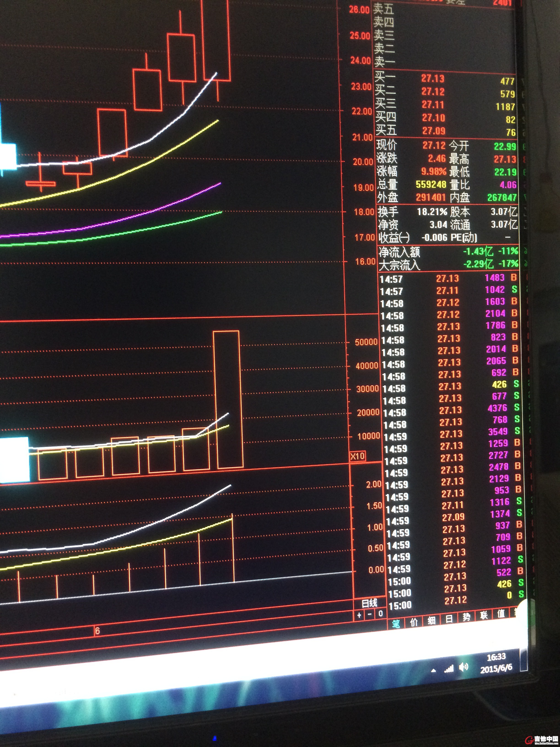Open the 值 value tab
Image resolution: width=560 pixels, height=747 pixels.
coord(501,614)
